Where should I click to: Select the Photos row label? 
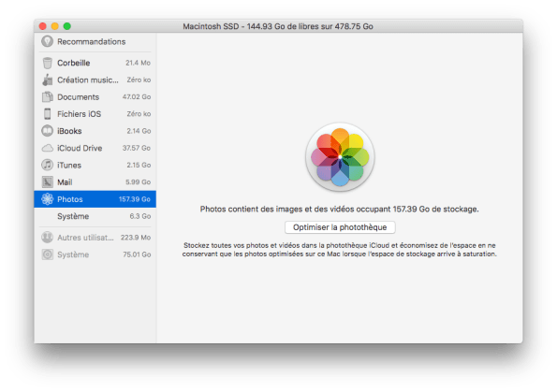[x=70, y=199]
